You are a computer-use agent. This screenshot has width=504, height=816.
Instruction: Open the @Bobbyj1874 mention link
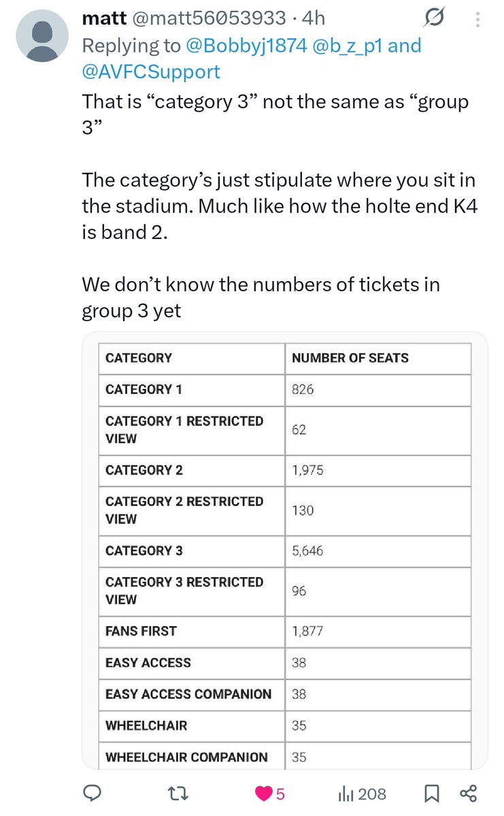click(x=246, y=46)
